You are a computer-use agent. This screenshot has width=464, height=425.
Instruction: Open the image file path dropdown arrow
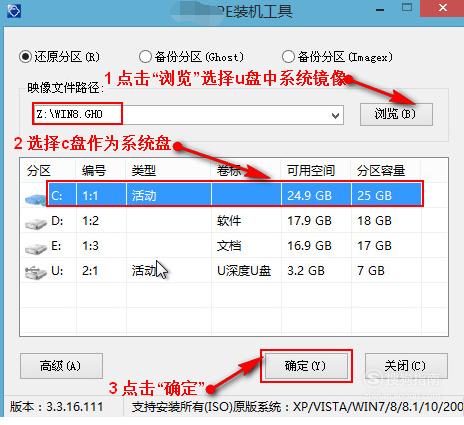pyautogui.click(x=335, y=115)
